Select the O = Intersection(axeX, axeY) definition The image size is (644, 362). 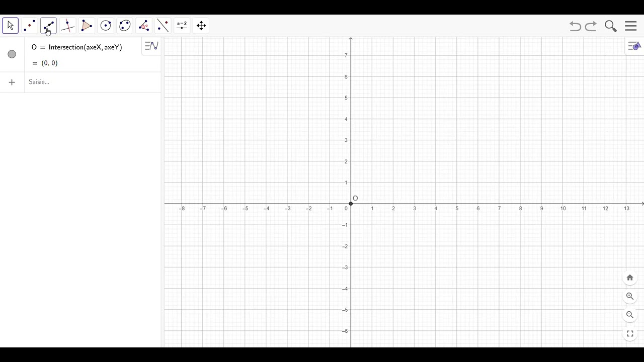coord(77,47)
